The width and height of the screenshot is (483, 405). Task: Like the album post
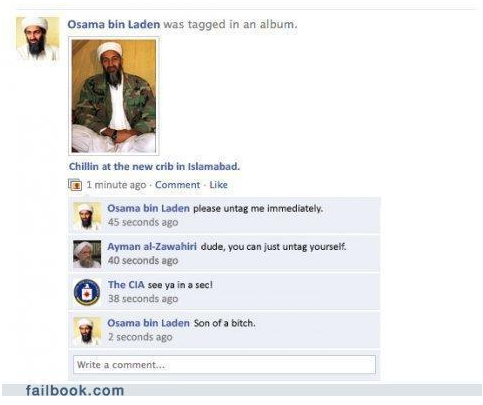[x=218, y=185]
